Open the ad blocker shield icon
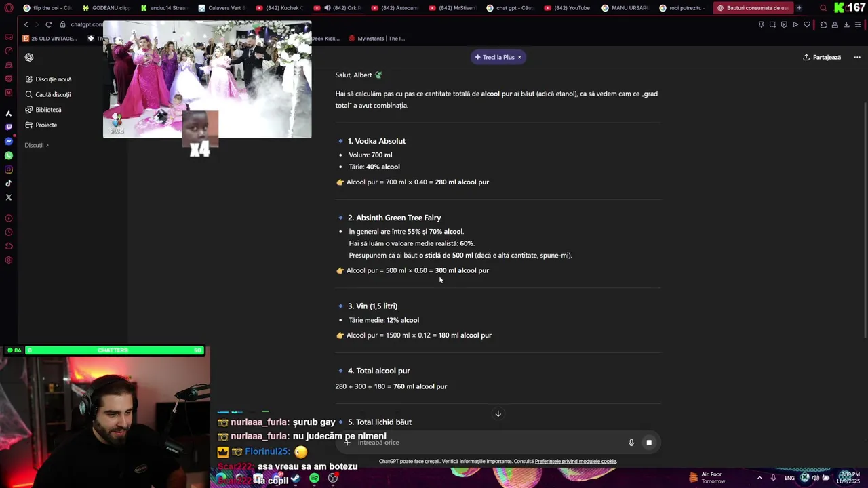The height and width of the screenshot is (488, 868). (784, 24)
